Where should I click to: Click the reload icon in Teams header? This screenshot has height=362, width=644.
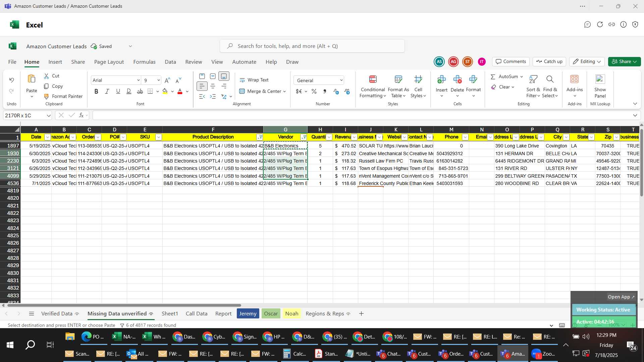tap(600, 24)
